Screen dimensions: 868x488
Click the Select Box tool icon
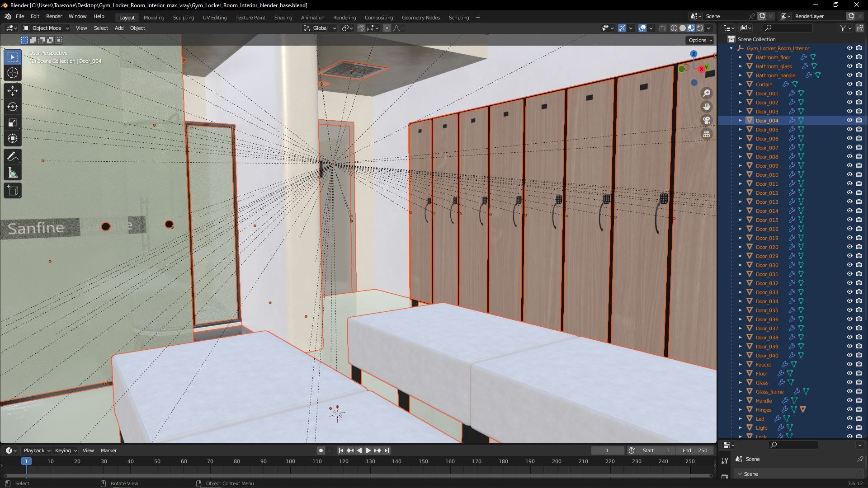[x=13, y=57]
